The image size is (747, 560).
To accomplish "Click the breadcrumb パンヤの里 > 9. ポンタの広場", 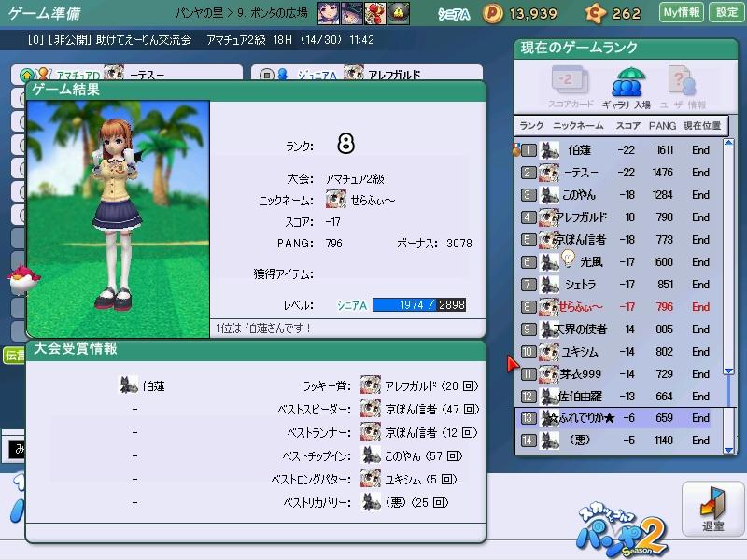I will [x=242, y=13].
